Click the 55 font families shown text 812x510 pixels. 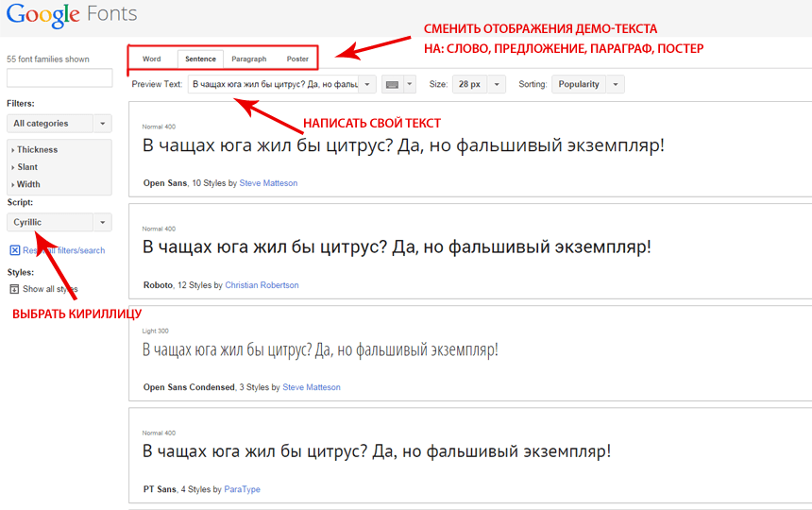point(47,59)
